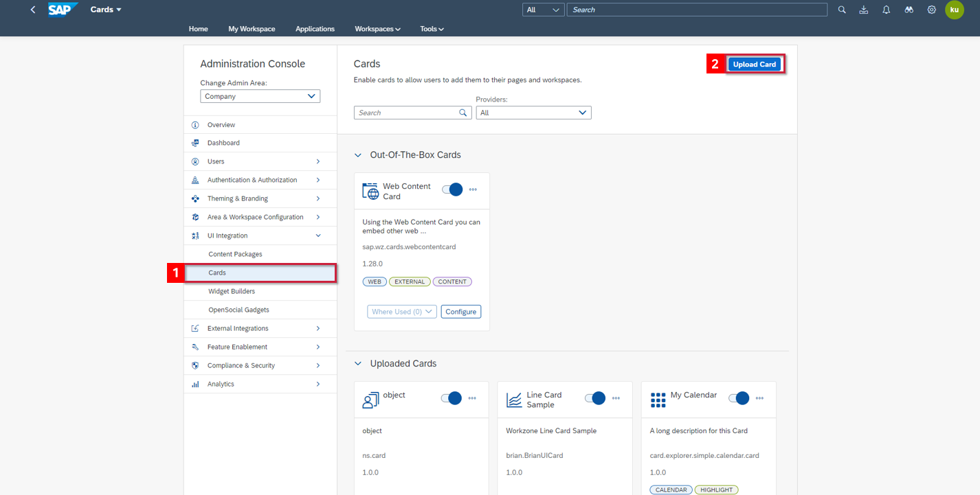This screenshot has width=980, height=495.
Task: Click the Line Card Sample chart icon
Action: pyautogui.click(x=514, y=400)
